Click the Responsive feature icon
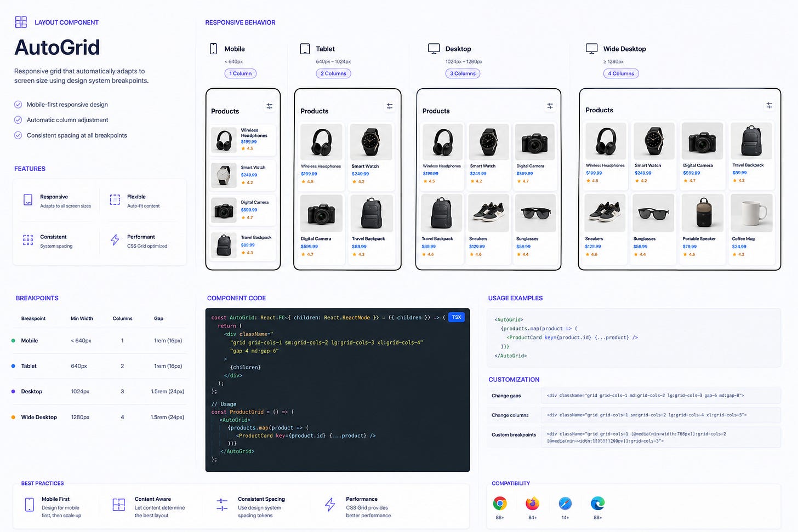This screenshot has height=532, width=798. [x=28, y=200]
